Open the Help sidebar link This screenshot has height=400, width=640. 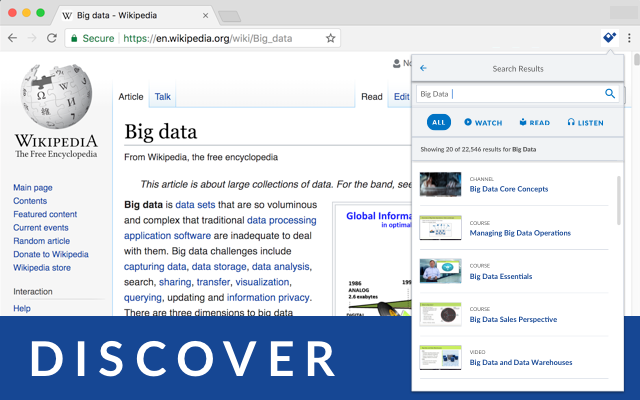[x=22, y=308]
